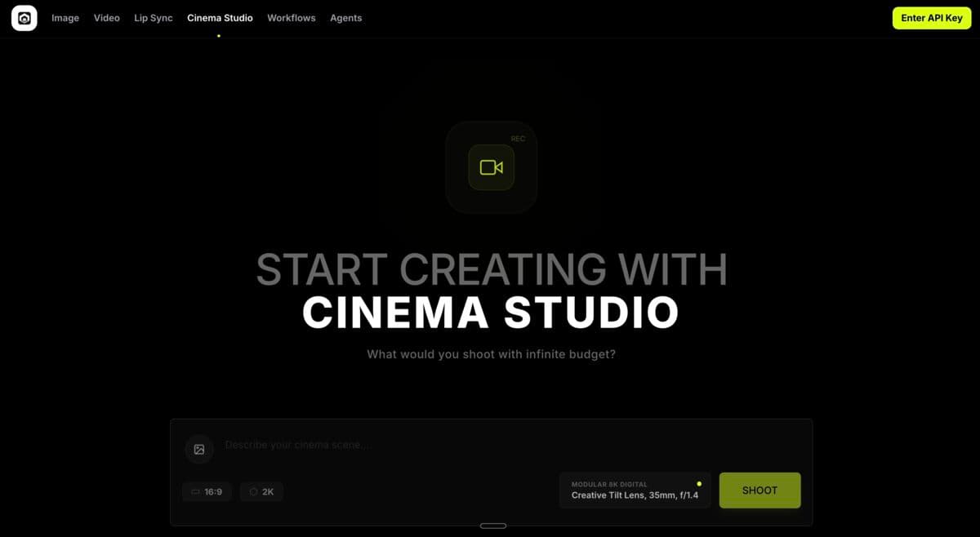This screenshot has width=980, height=537.
Task: Select the Cinema Studio tab
Action: click(x=220, y=18)
